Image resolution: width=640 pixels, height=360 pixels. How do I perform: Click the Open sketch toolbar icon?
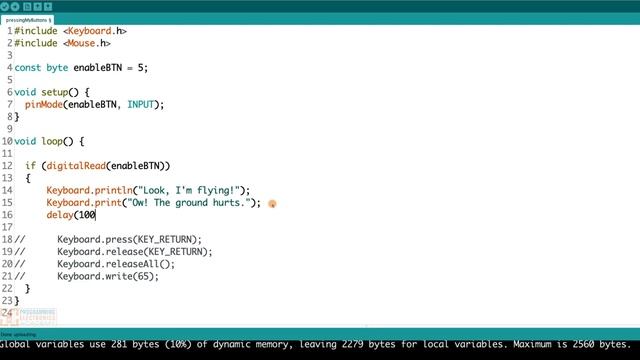coord(38,7)
